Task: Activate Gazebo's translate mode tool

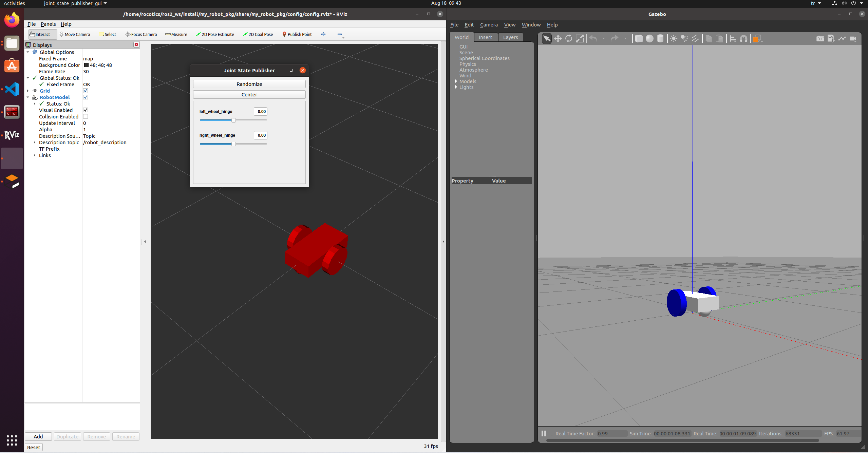Action: pos(558,39)
